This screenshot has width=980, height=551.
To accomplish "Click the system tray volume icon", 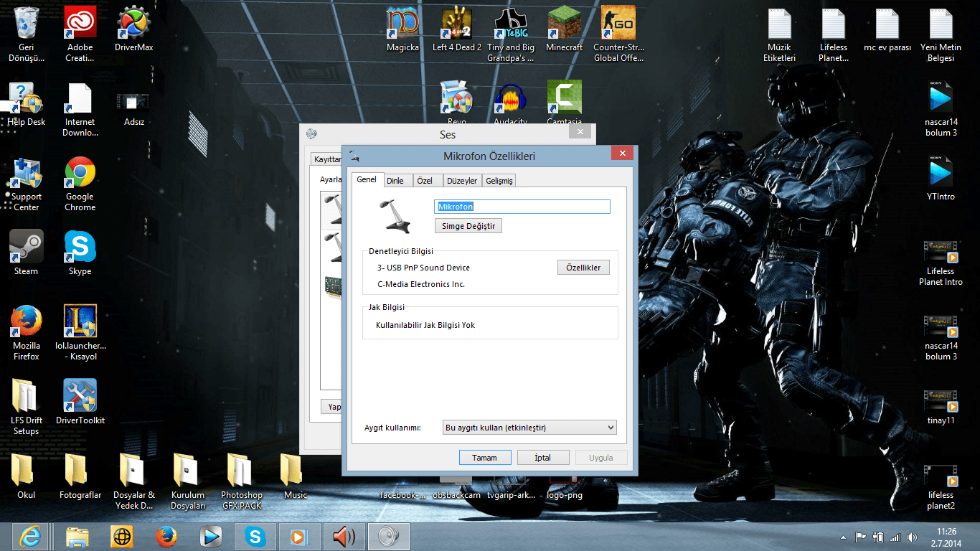I will click(912, 537).
